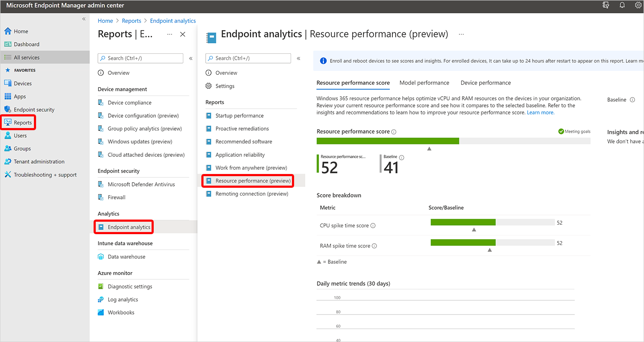
Task: Open the Learn more link
Action: coord(540,112)
